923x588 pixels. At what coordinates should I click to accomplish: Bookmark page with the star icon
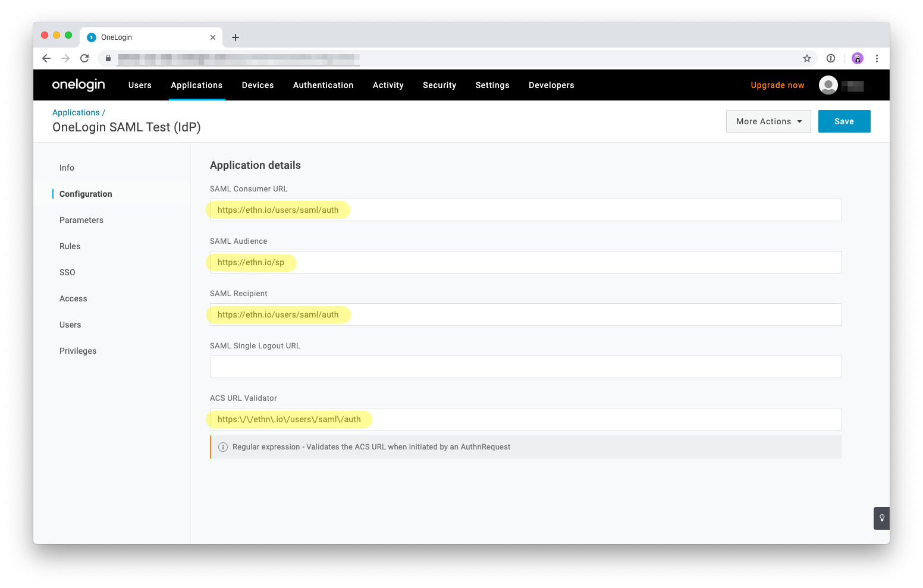[807, 58]
